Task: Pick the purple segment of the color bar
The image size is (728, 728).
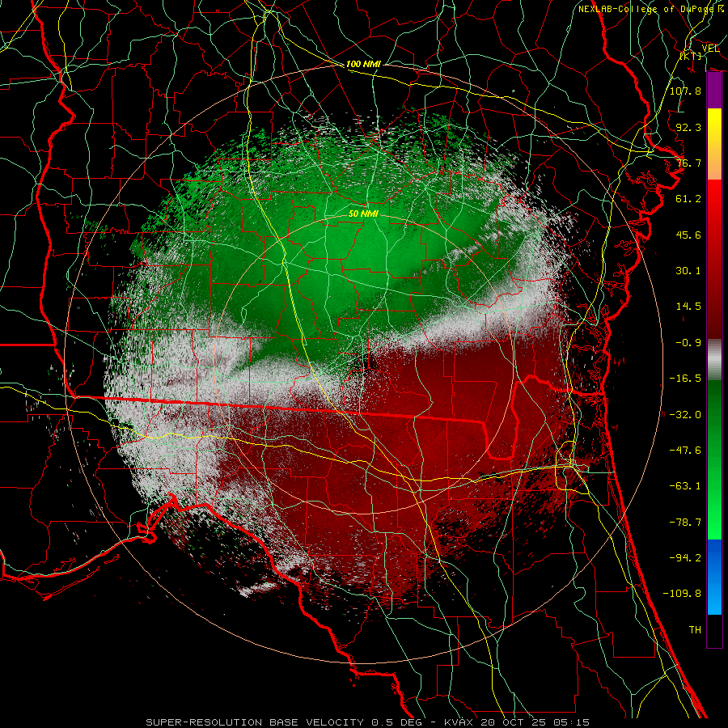Action: (714, 91)
